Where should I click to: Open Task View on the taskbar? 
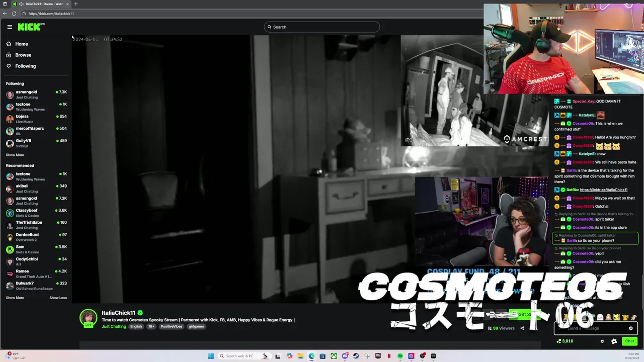pos(277,356)
